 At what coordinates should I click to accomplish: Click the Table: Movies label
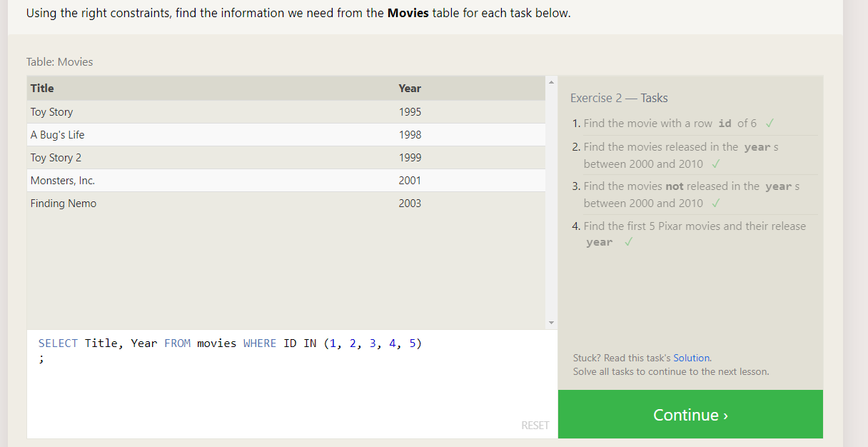tap(60, 62)
